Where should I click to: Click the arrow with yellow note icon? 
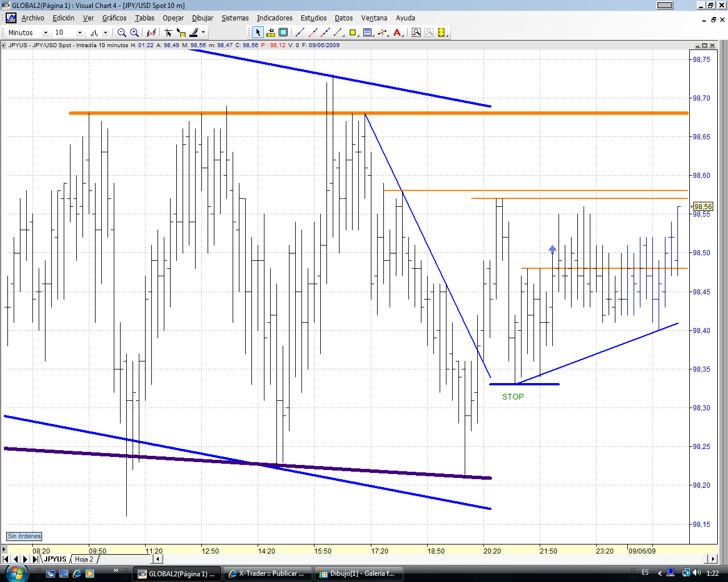coord(181,33)
